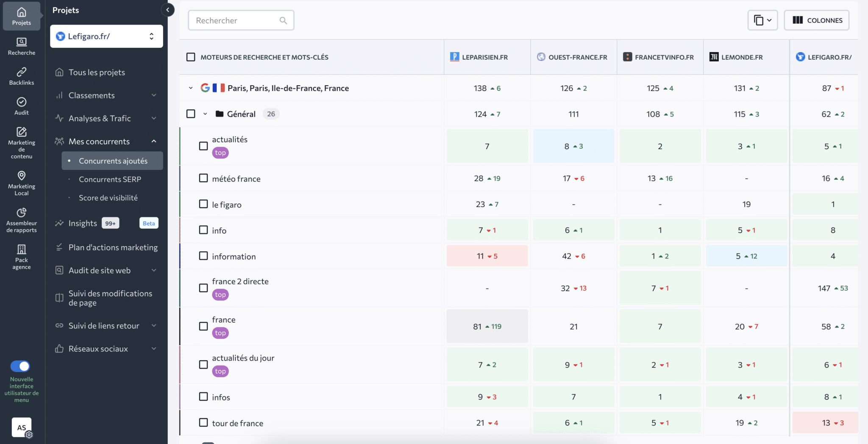
Task: Check the france 2 directe checkbox
Action: coord(203,288)
